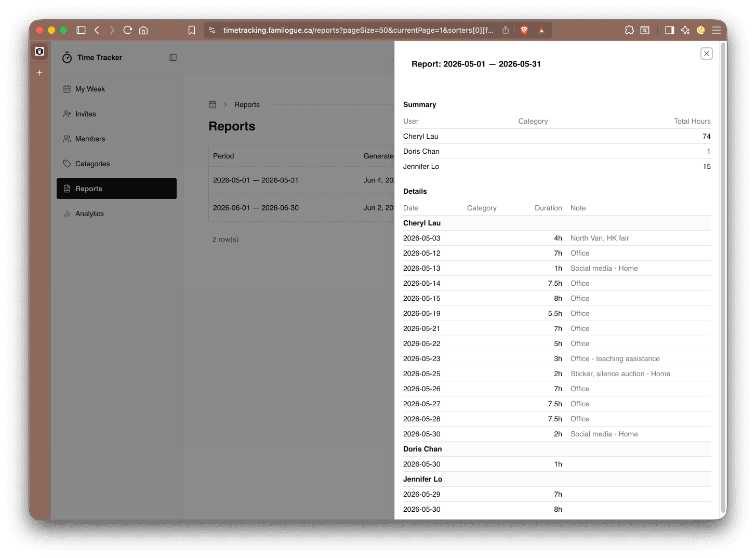Image resolution: width=756 pixels, height=558 pixels.
Task: Go to browser home page
Action: (143, 30)
